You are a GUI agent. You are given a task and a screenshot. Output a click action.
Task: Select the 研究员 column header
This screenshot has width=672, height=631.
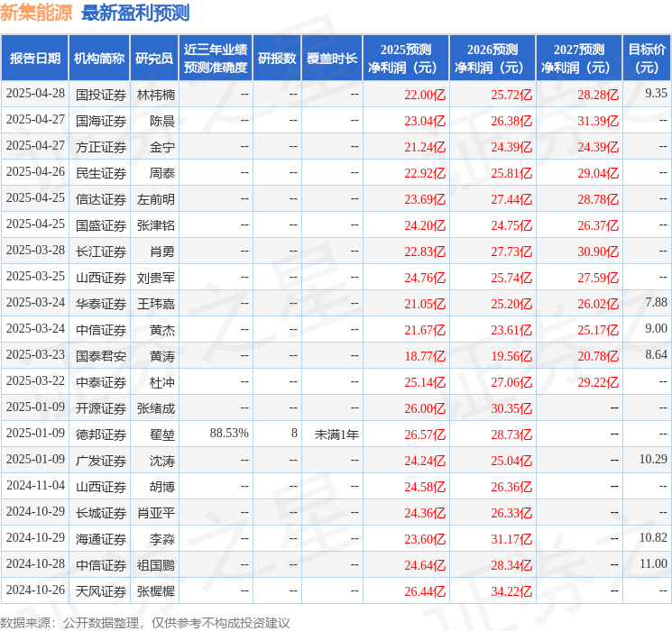pyautogui.click(x=154, y=59)
